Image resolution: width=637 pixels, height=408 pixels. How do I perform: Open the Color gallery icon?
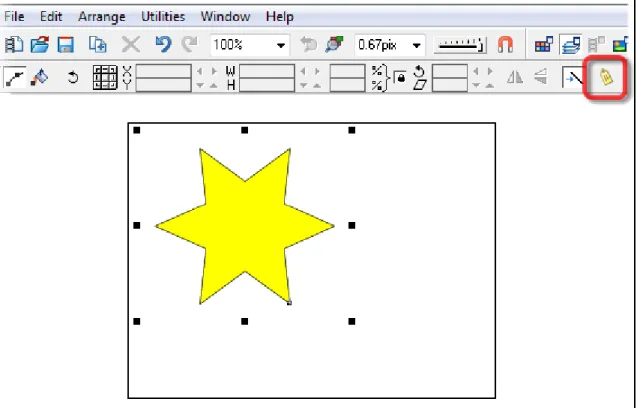click(544, 45)
